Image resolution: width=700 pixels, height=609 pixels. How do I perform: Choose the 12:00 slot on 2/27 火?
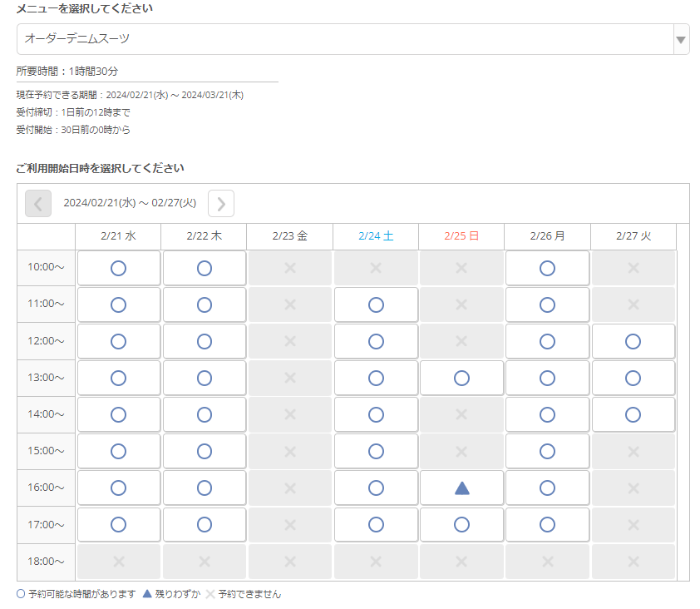(633, 341)
